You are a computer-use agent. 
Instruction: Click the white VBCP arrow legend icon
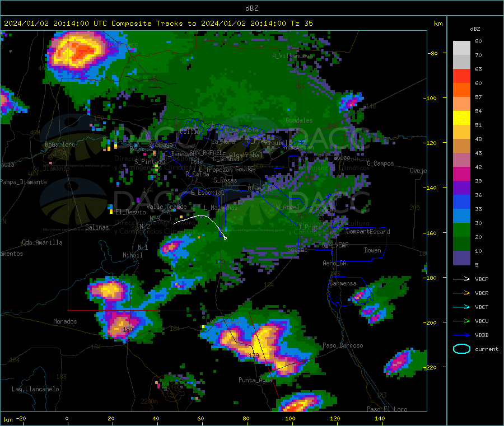click(x=461, y=279)
